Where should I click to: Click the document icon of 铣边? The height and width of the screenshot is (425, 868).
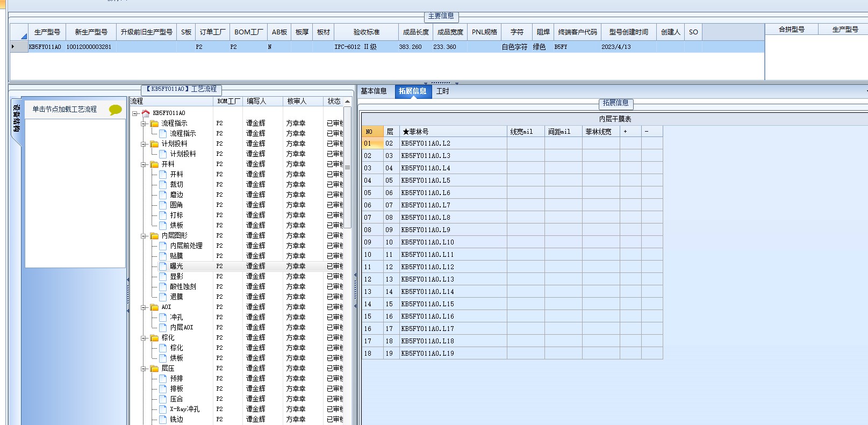click(x=163, y=420)
